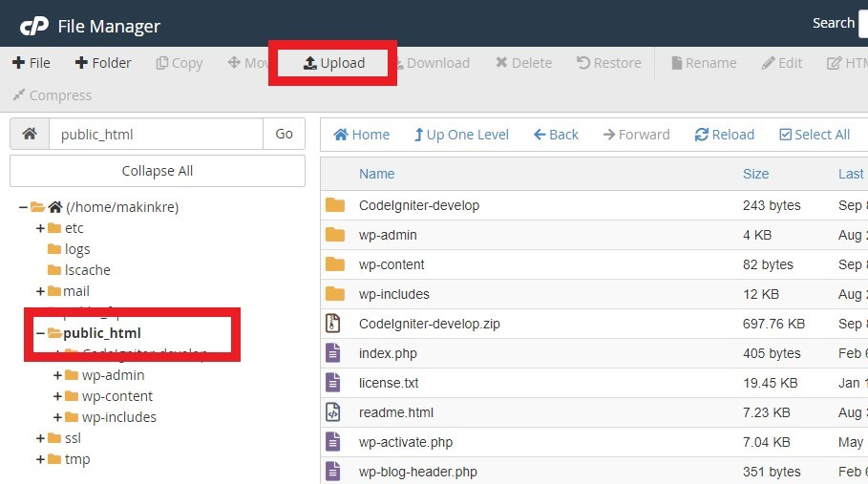Viewport: 868px width, 484px height.
Task: Click the wp-activate.php file icon
Action: click(x=332, y=442)
